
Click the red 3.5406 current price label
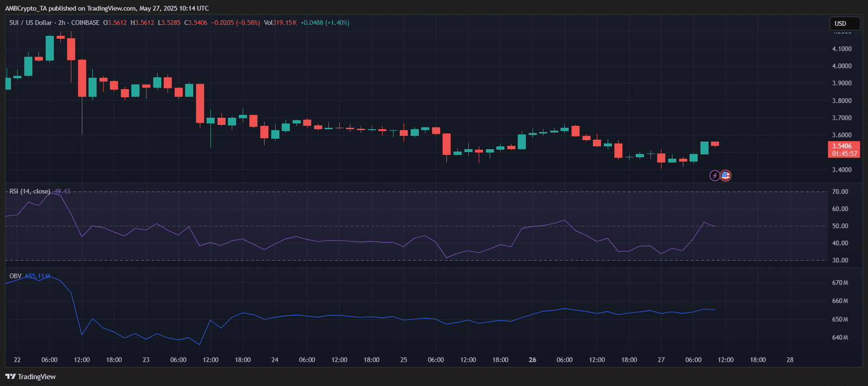pyautogui.click(x=845, y=149)
